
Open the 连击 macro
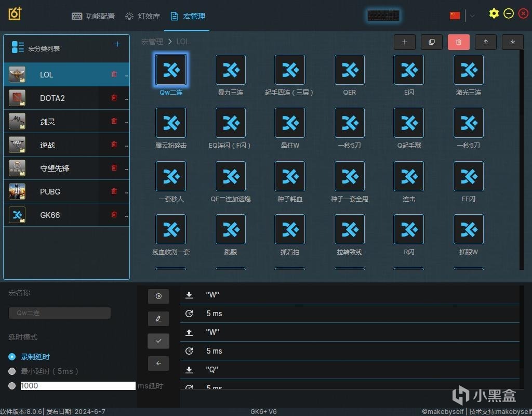pyautogui.click(x=409, y=176)
